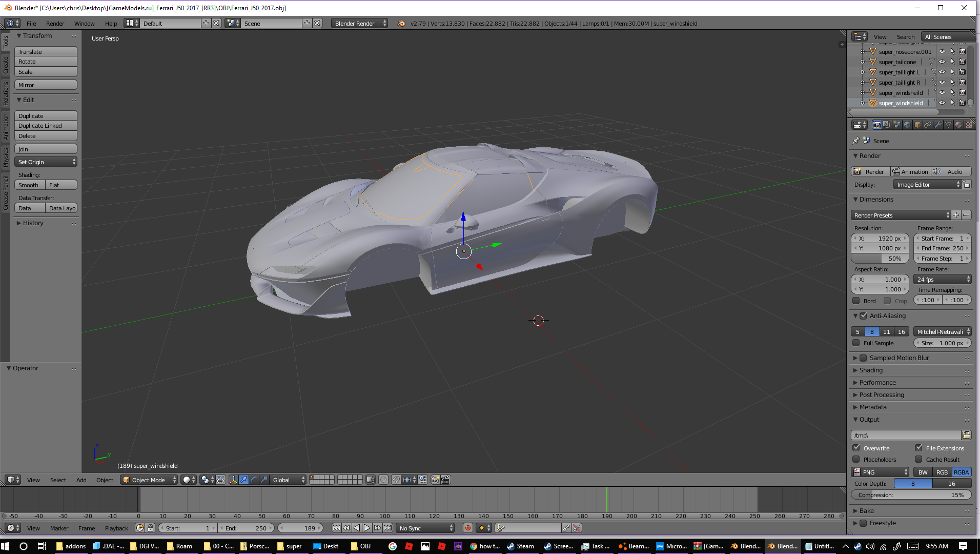Open the Help menu
Screen dimensions: 980x554
pos(111,23)
